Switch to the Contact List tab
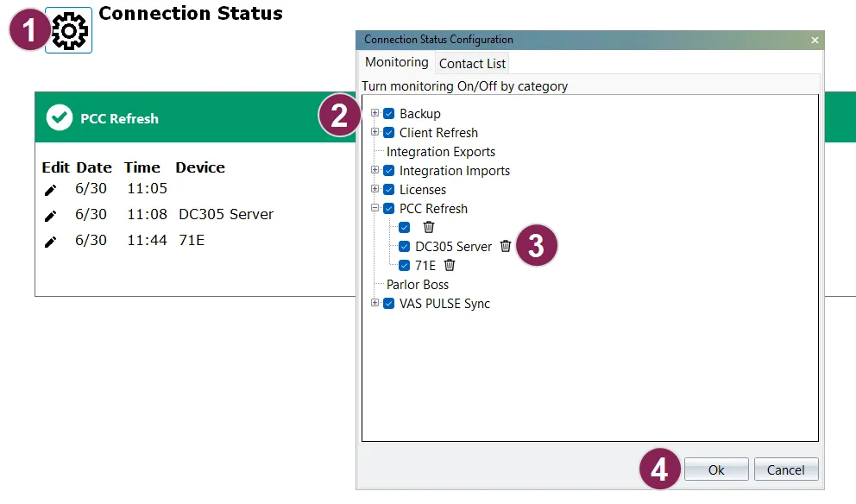The width and height of the screenshot is (856, 504). coord(472,63)
